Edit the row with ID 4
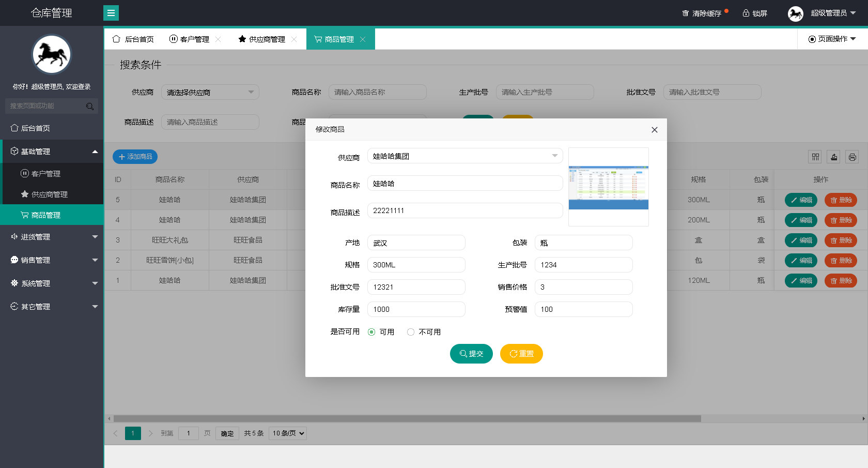Viewport: 868px width, 468px height. (x=801, y=220)
